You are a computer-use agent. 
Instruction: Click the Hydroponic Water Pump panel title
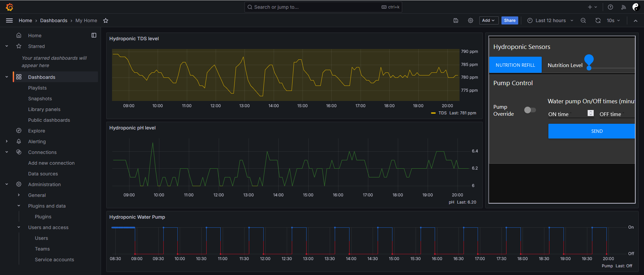[137, 217]
